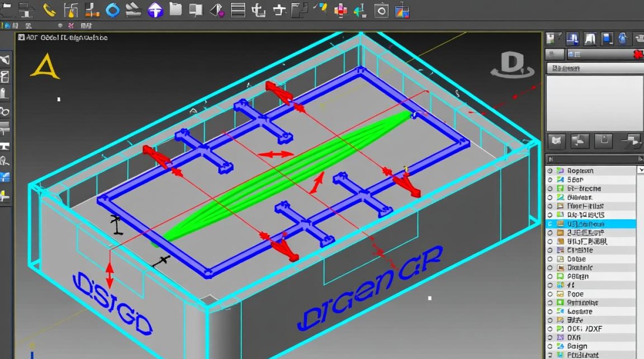Select the radio circle for 5ber row

click(550, 179)
